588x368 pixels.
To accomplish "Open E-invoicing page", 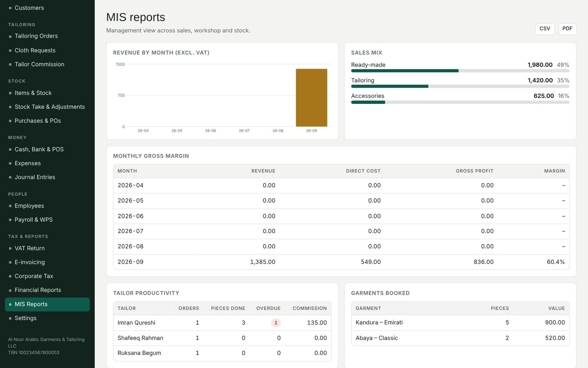I will point(47,262).
